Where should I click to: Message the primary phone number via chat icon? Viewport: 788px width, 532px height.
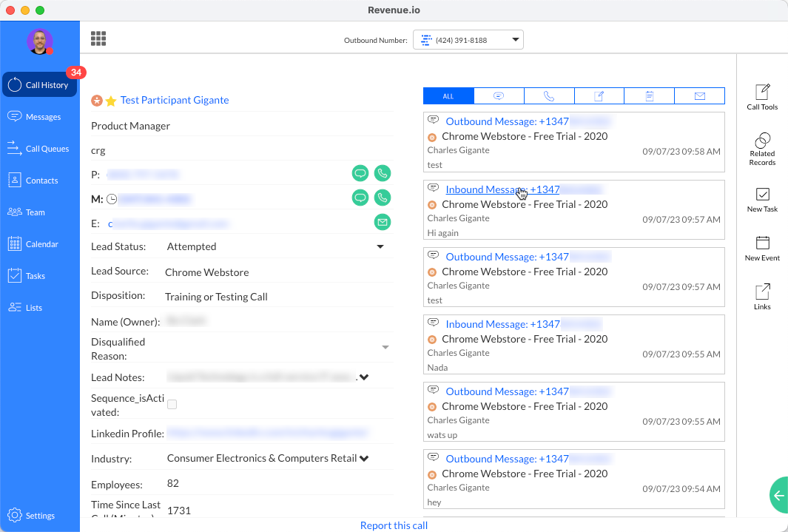pyautogui.click(x=360, y=174)
